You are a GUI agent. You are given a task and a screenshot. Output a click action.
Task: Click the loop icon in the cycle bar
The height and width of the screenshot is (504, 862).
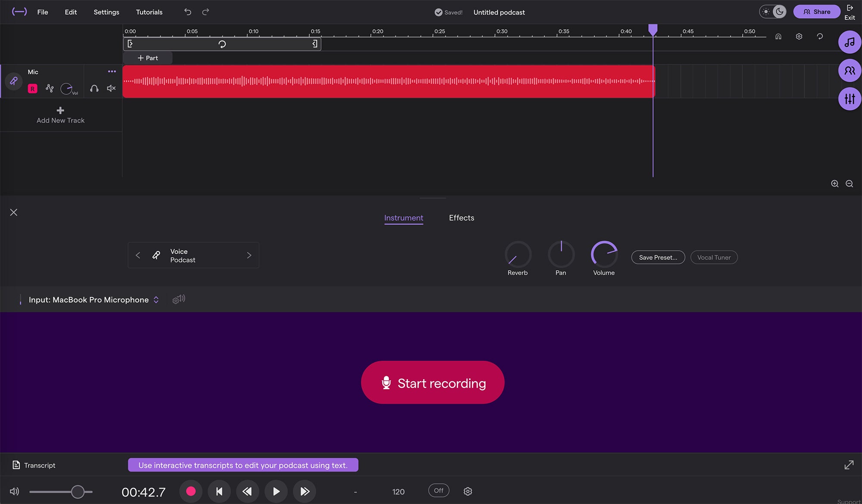222,44
